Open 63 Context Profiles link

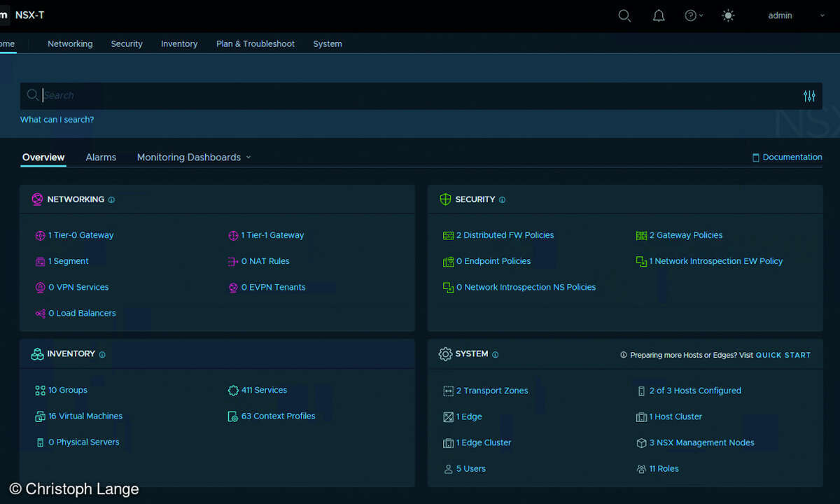pyautogui.click(x=278, y=416)
